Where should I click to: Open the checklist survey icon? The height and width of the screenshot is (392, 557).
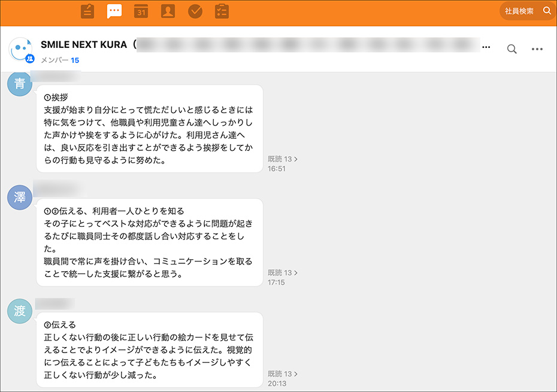[222, 11]
